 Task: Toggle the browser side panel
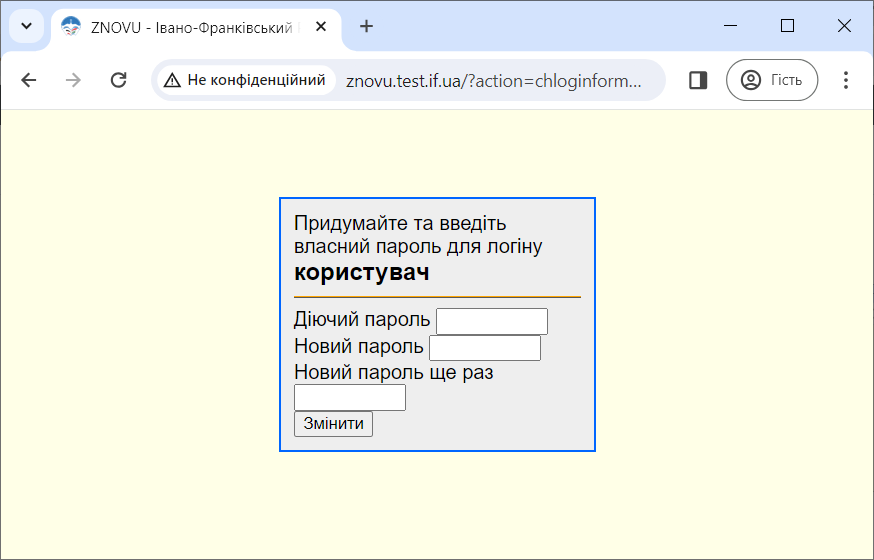tap(698, 80)
